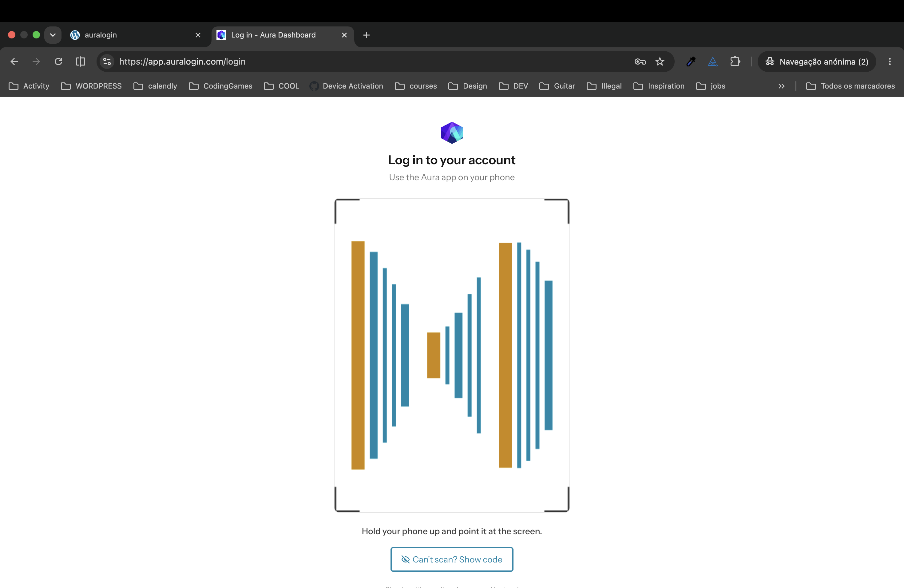Click the Aura scan code graphic
Viewport: 904px width, 588px height.
[452, 355]
